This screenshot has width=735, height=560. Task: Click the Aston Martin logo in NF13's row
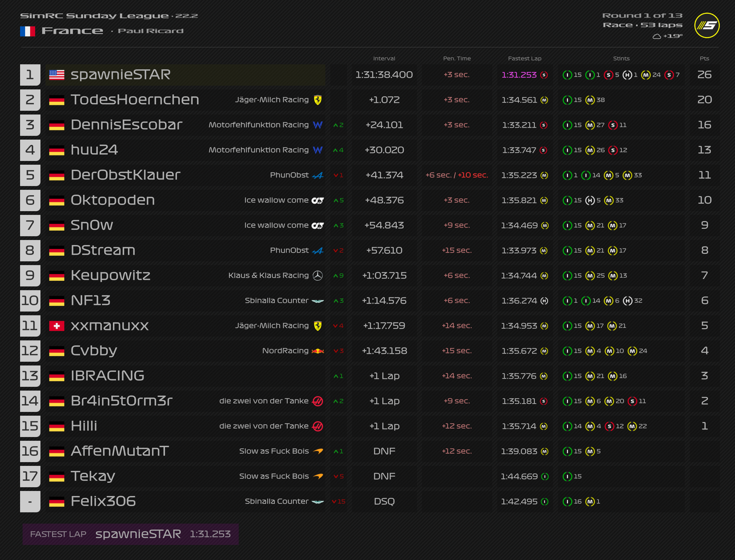click(x=318, y=300)
